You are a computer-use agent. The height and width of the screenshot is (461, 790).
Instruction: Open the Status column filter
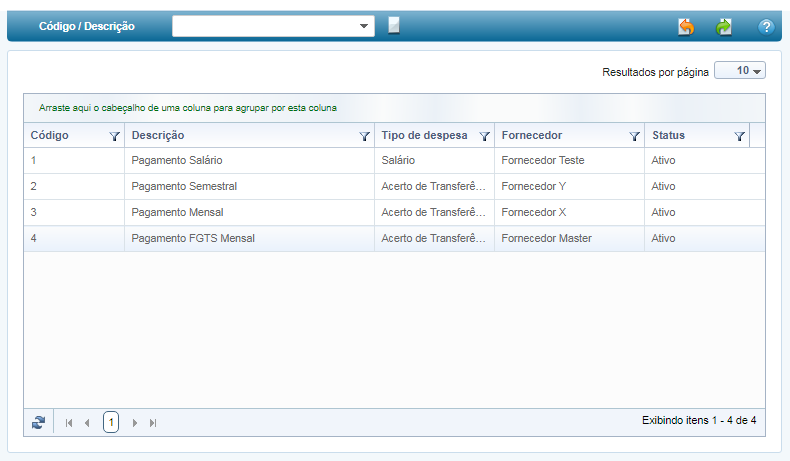[x=739, y=136]
